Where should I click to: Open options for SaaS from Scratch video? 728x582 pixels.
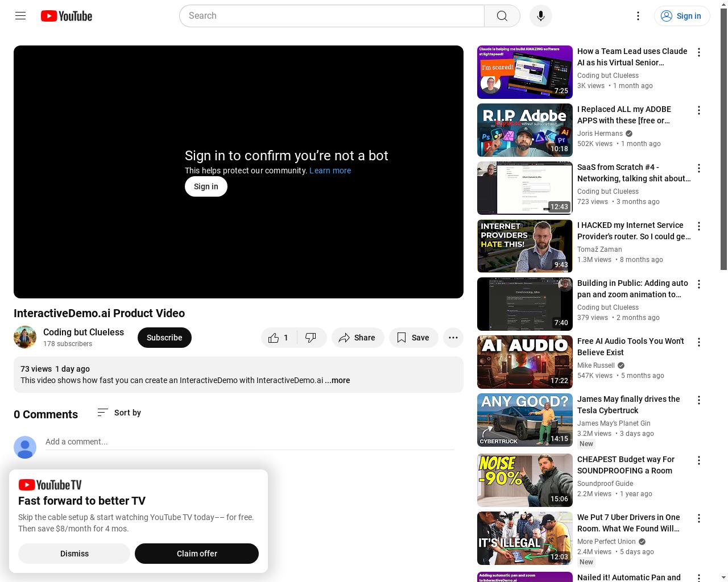699,168
